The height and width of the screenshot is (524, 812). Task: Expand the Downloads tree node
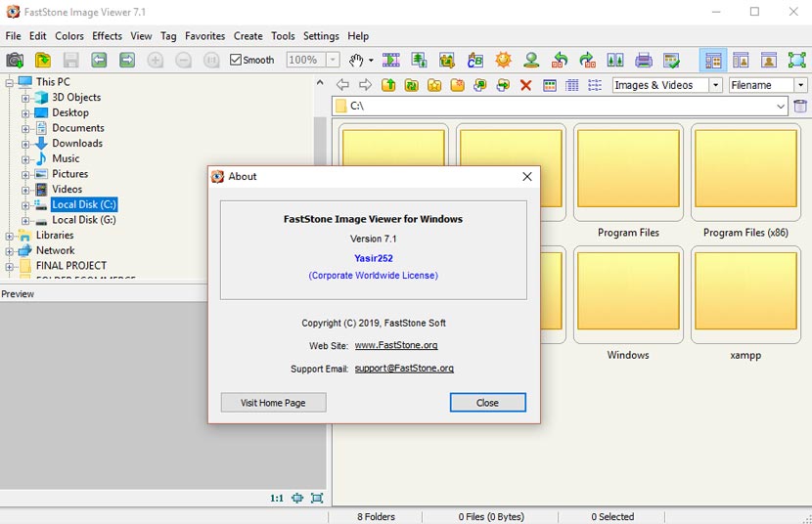click(x=25, y=144)
